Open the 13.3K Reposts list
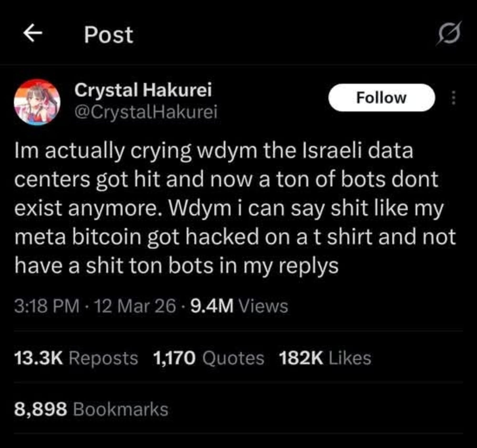Viewport: 477px width, 448px height. [x=76, y=358]
